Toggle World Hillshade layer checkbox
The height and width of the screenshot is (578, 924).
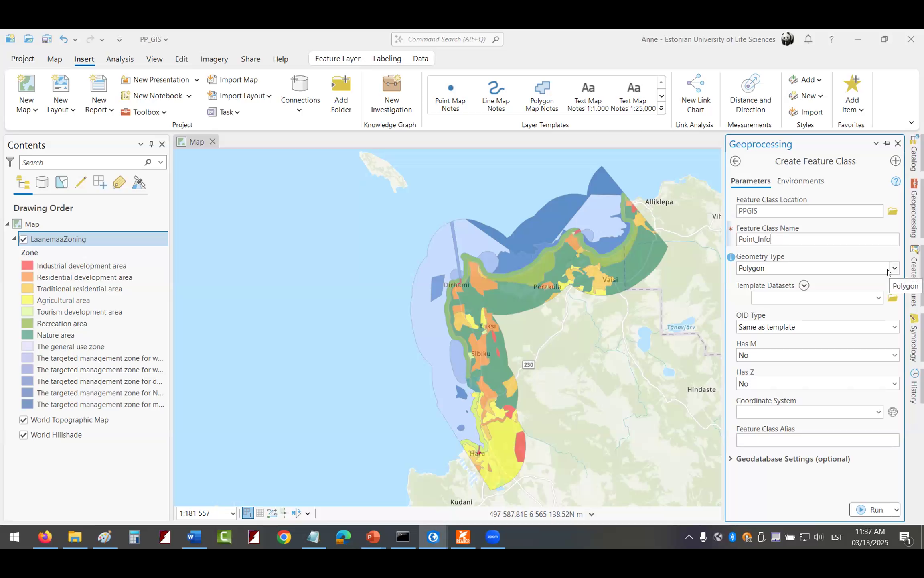coord(24,435)
